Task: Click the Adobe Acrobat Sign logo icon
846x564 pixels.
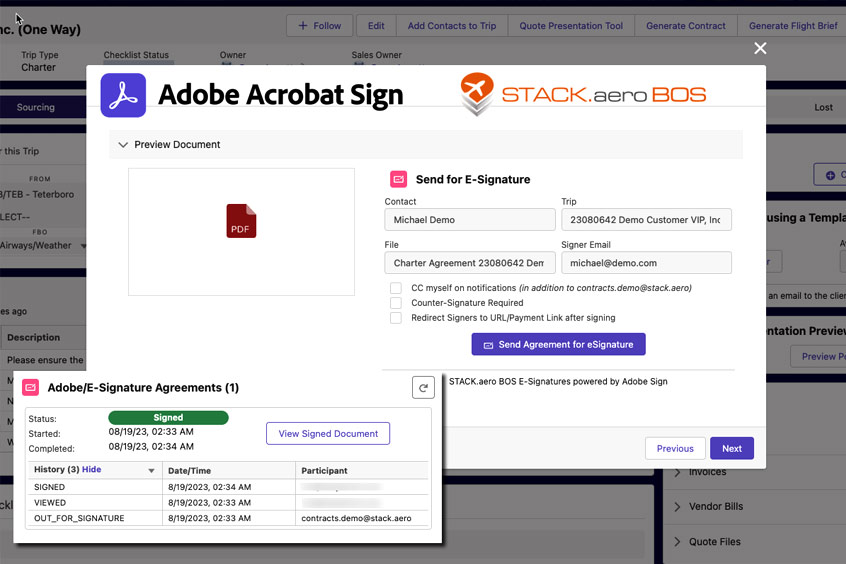Action: [x=123, y=95]
